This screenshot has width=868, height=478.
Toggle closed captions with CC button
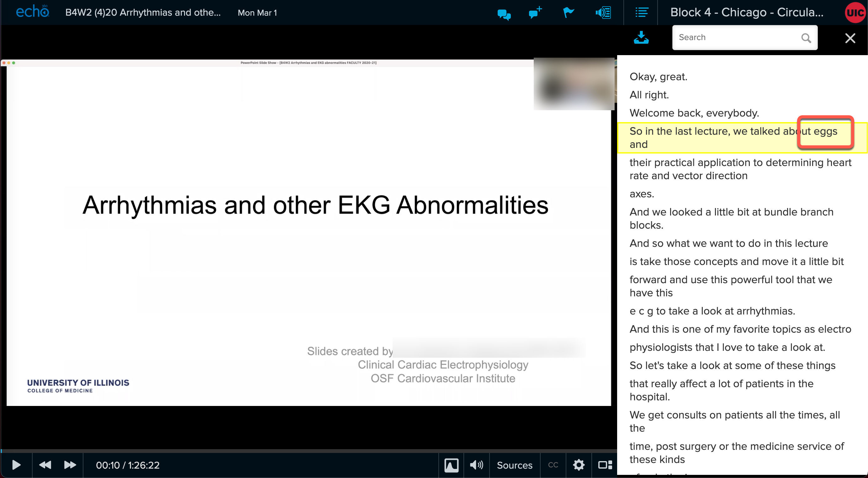pos(553,465)
